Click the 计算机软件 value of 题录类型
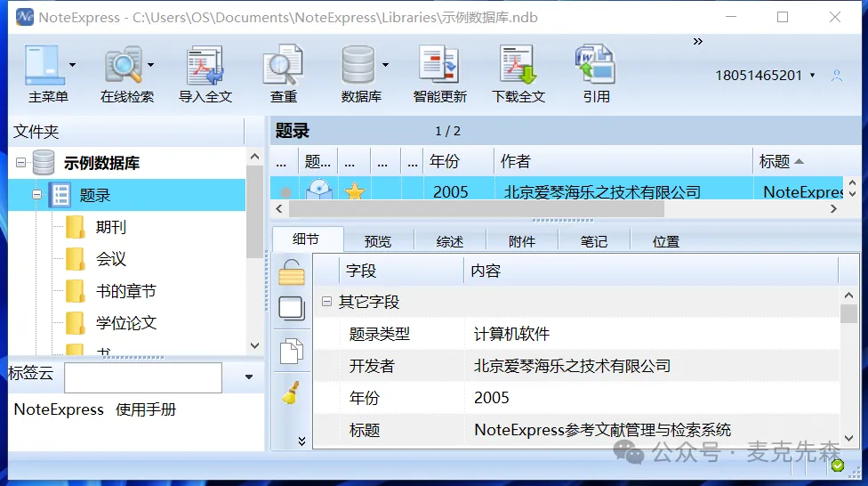 pyautogui.click(x=511, y=334)
